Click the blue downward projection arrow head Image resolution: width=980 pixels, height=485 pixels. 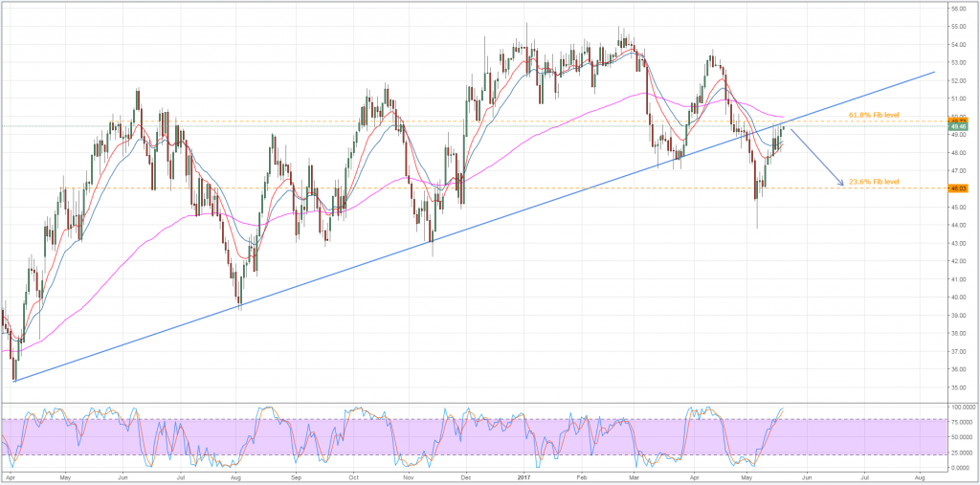(840, 183)
